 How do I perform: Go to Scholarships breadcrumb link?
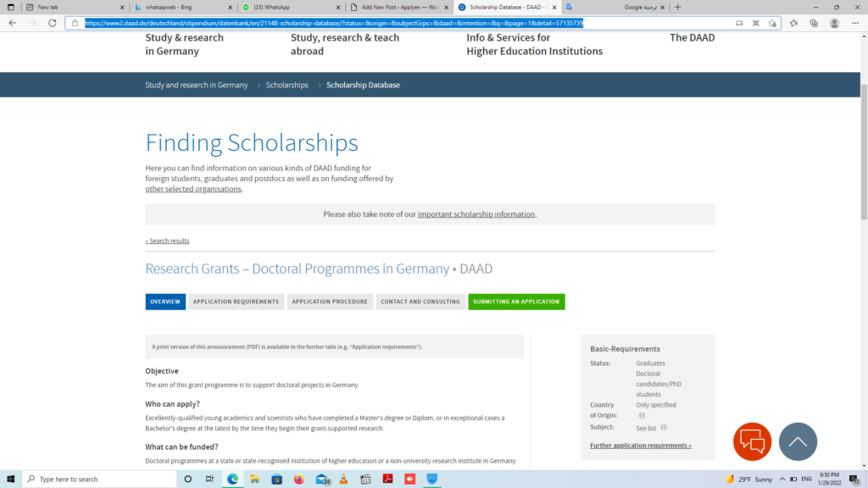click(x=287, y=85)
